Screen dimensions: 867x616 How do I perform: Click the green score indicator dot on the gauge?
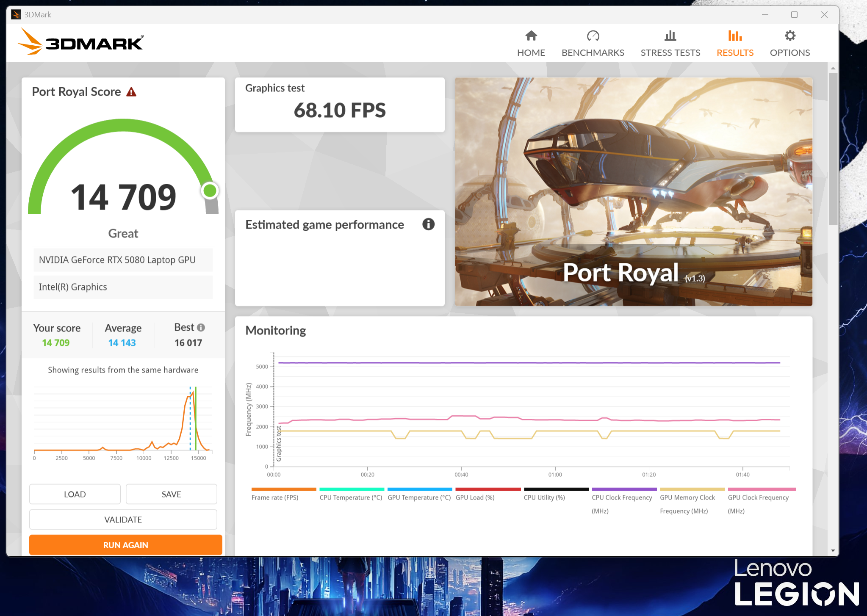pos(210,191)
